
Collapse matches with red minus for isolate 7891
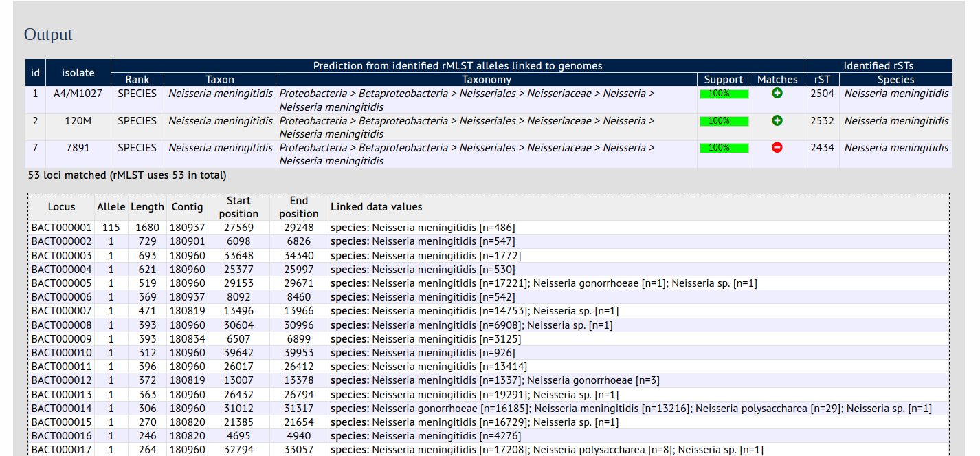click(x=777, y=147)
